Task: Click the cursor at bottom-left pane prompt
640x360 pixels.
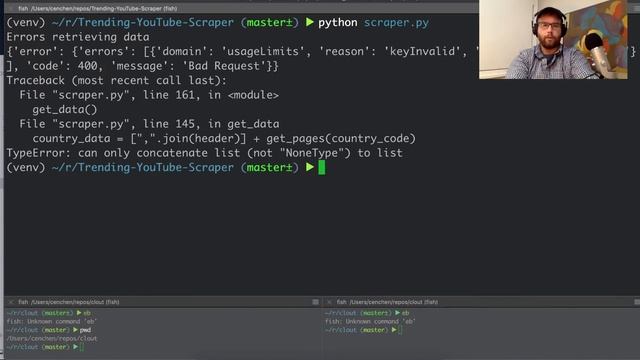Action: pos(82,347)
